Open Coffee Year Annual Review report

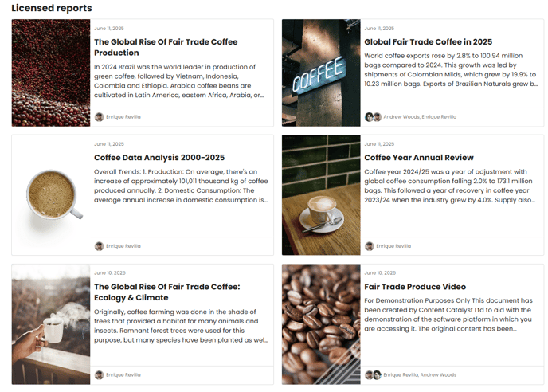coord(419,158)
